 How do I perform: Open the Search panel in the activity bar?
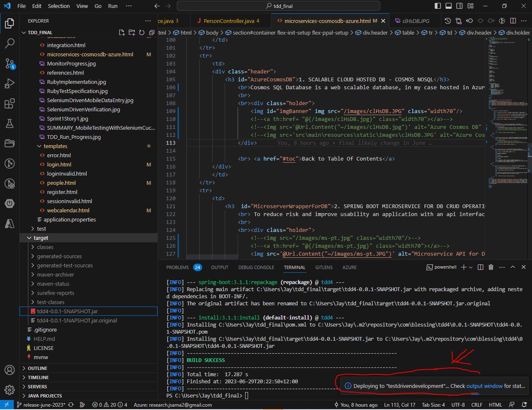coord(10,43)
